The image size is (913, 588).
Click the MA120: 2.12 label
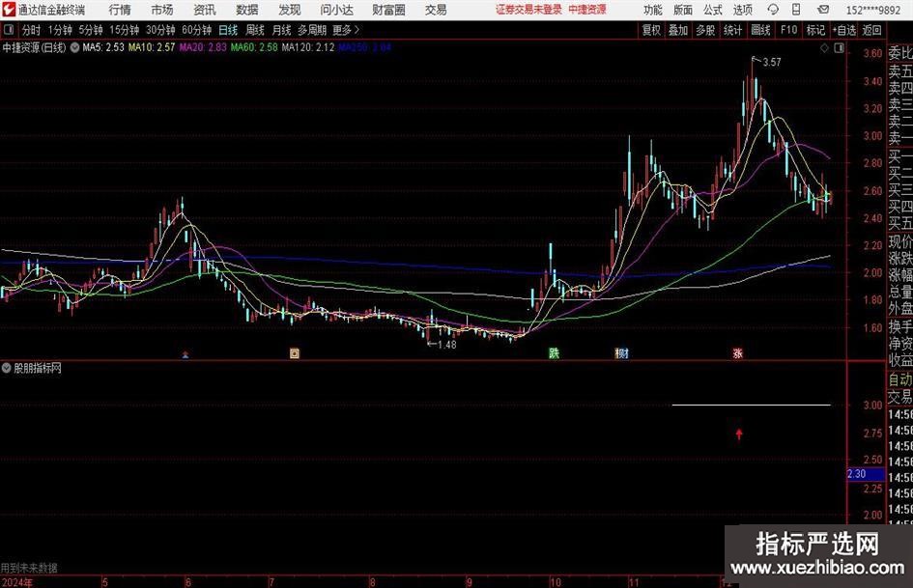point(308,47)
